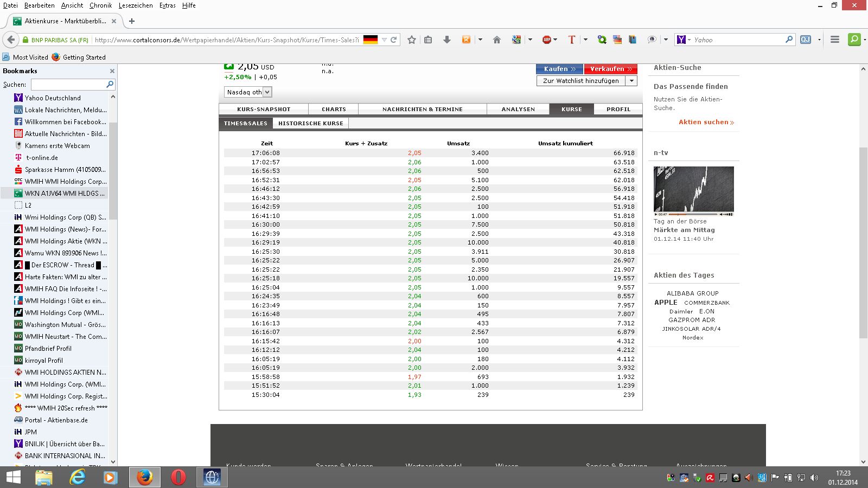Screen dimensions: 868x488
Task: Expand the ABP icon dropdown arrow
Action: point(556,40)
